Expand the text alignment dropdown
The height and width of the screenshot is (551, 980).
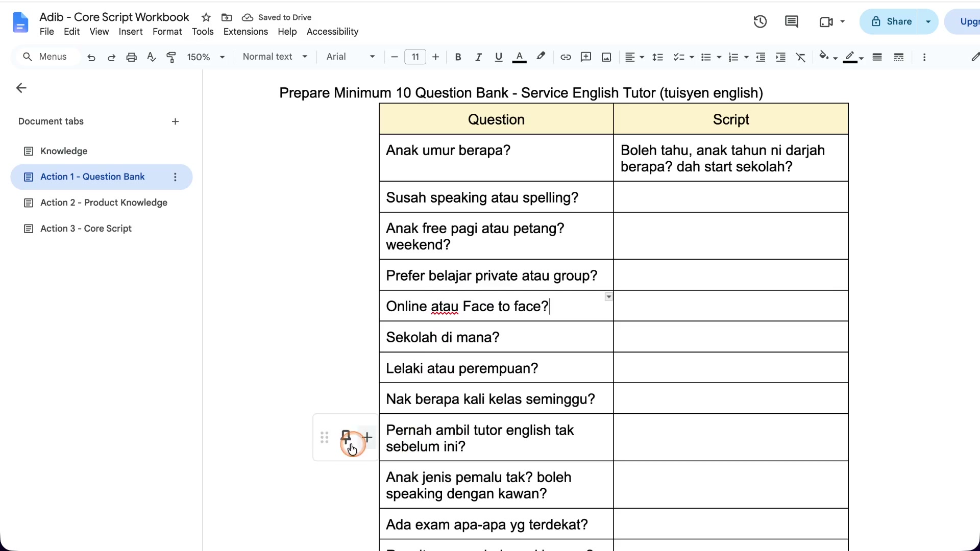click(642, 58)
